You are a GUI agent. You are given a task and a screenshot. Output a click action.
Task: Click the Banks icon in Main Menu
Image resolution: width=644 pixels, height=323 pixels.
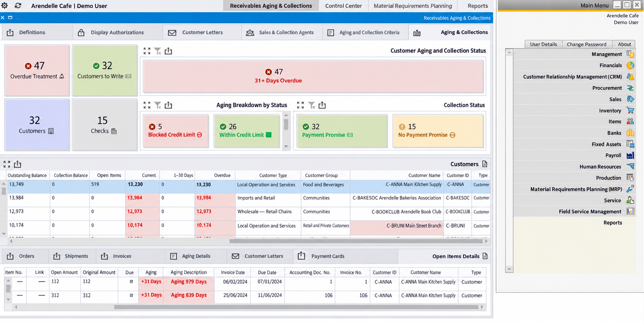630,133
